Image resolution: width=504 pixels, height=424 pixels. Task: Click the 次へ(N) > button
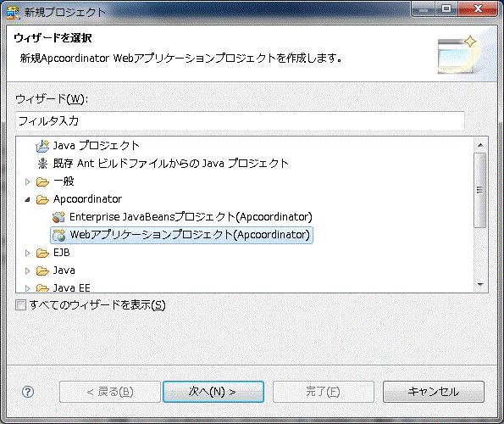[x=213, y=392]
